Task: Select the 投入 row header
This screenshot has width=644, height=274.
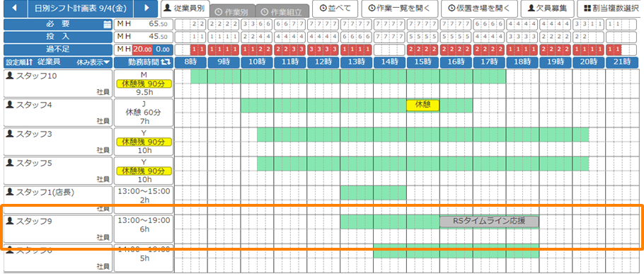Action: coord(58,37)
